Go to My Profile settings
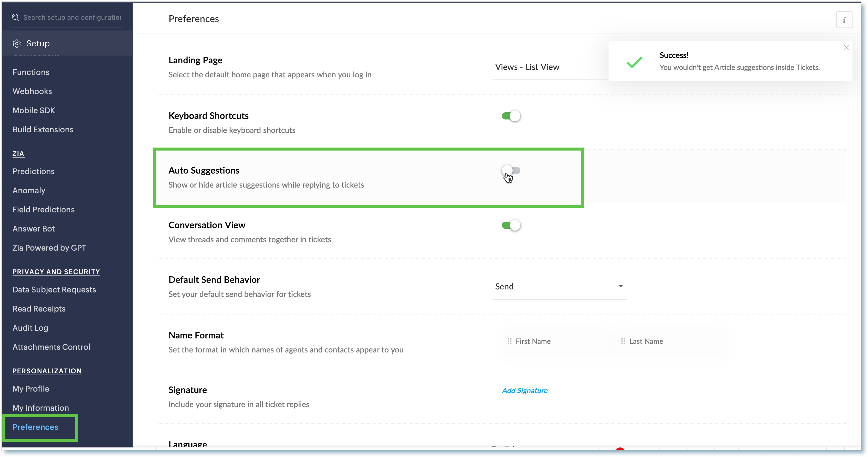This screenshot has height=457, width=868. (31, 389)
